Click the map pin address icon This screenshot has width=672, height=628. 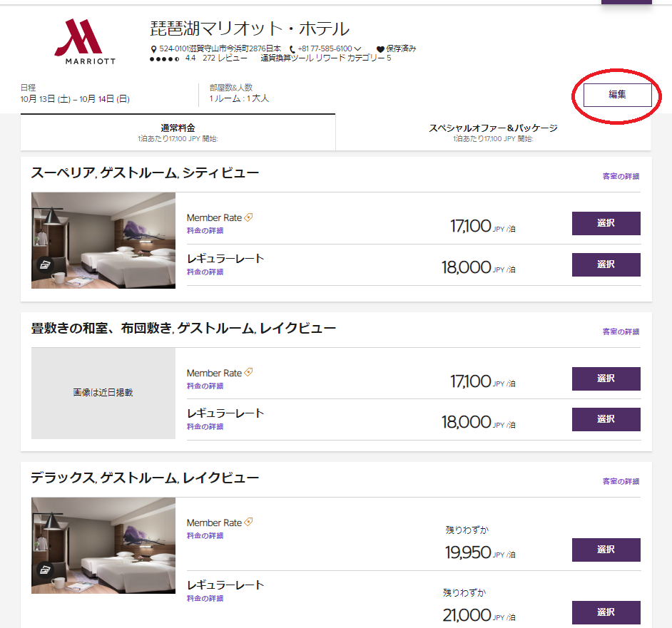[x=154, y=49]
